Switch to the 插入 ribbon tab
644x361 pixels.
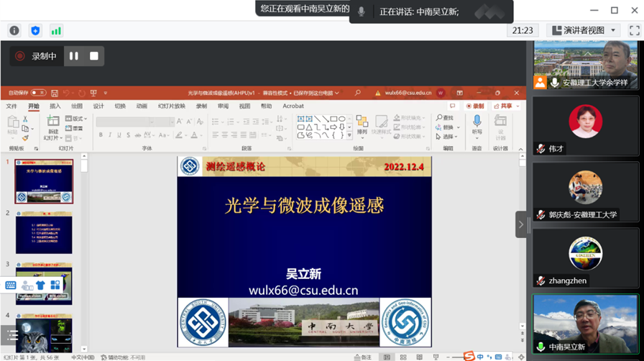click(x=55, y=106)
